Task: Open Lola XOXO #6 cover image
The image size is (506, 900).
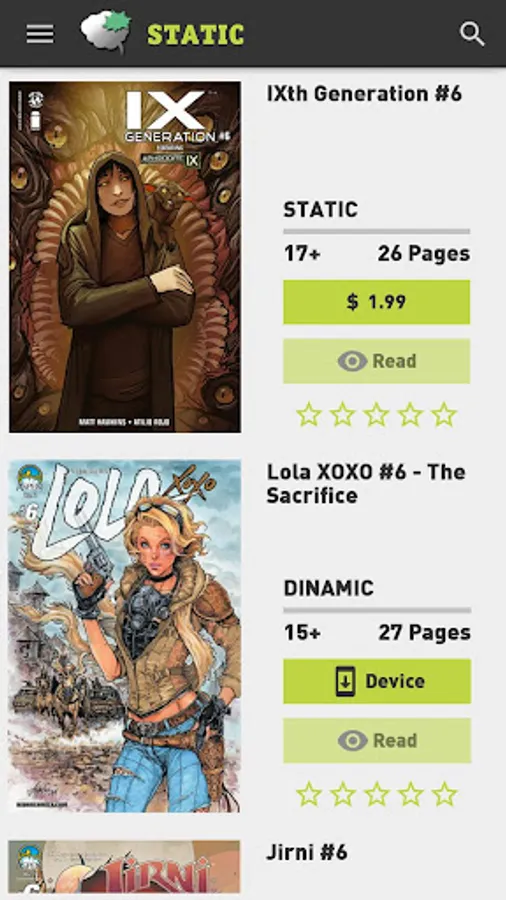Action: [124, 636]
